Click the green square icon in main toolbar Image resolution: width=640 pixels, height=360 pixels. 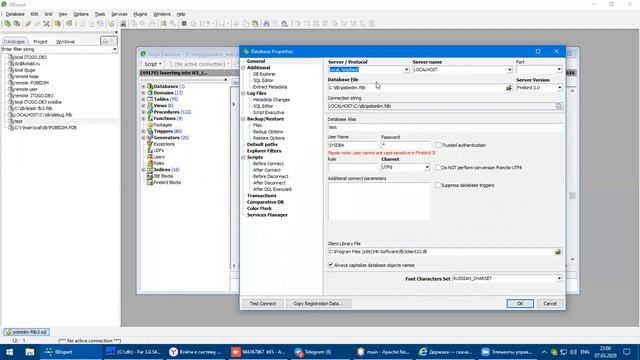(184, 24)
